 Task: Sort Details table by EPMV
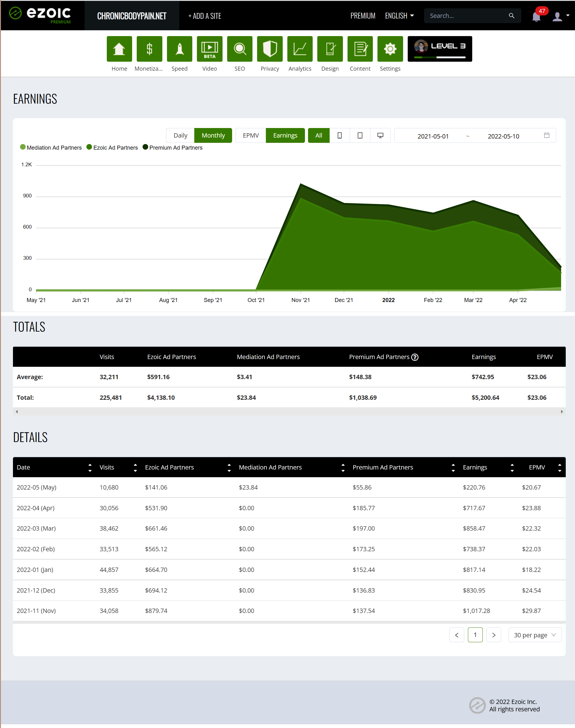tap(560, 468)
